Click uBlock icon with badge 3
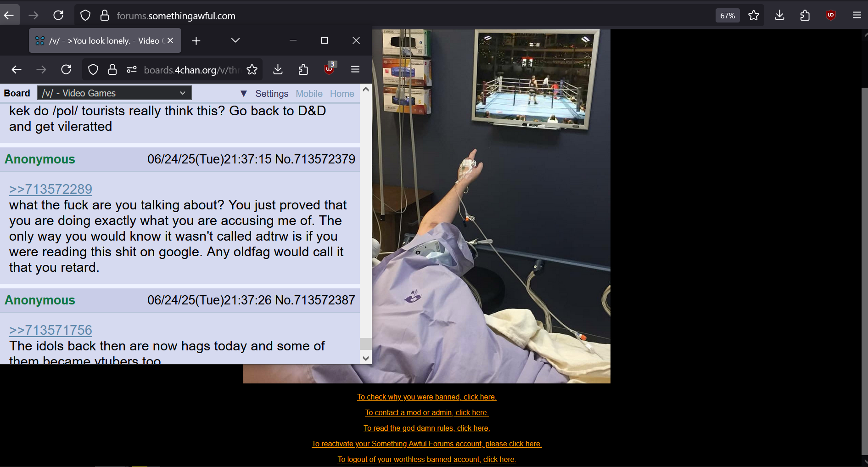Screen dimensions: 868x467 [x=330, y=68]
